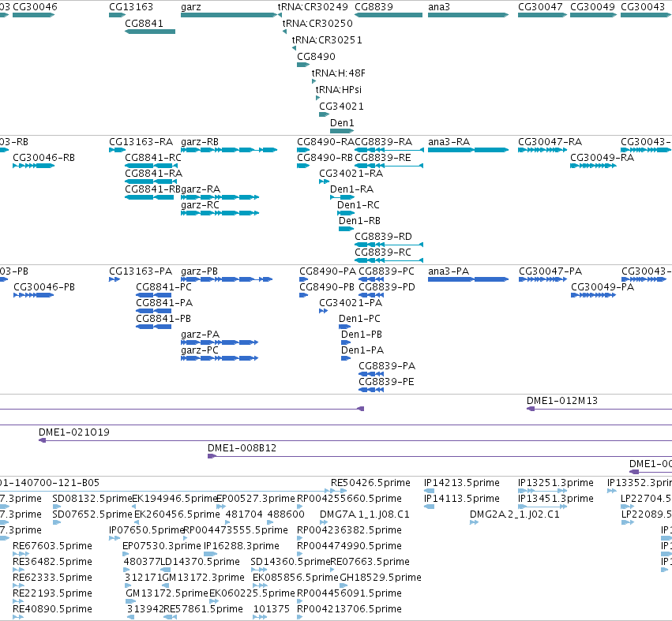Select the DME1-012M13 clone label
The image size is (672, 621).
tap(562, 401)
